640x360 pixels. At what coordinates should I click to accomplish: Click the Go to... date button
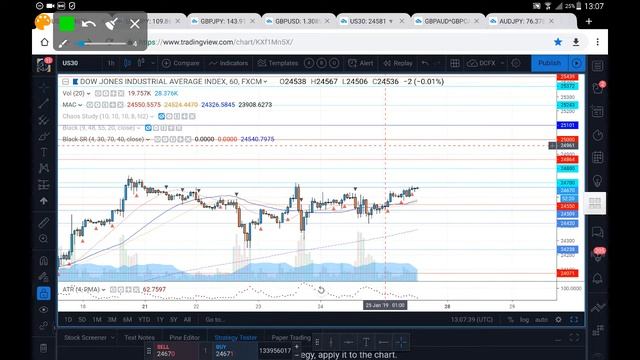tap(214, 320)
